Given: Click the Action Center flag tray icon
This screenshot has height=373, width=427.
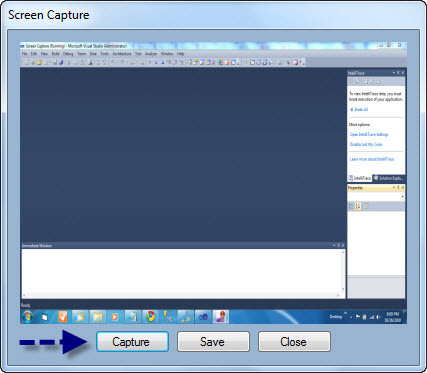Looking at the screenshot, I should click(x=358, y=317).
